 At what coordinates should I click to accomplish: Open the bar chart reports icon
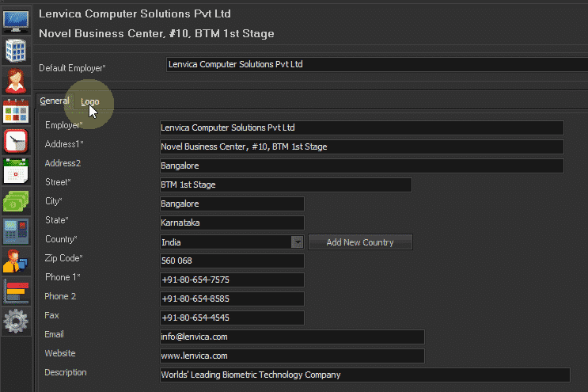pos(16,291)
